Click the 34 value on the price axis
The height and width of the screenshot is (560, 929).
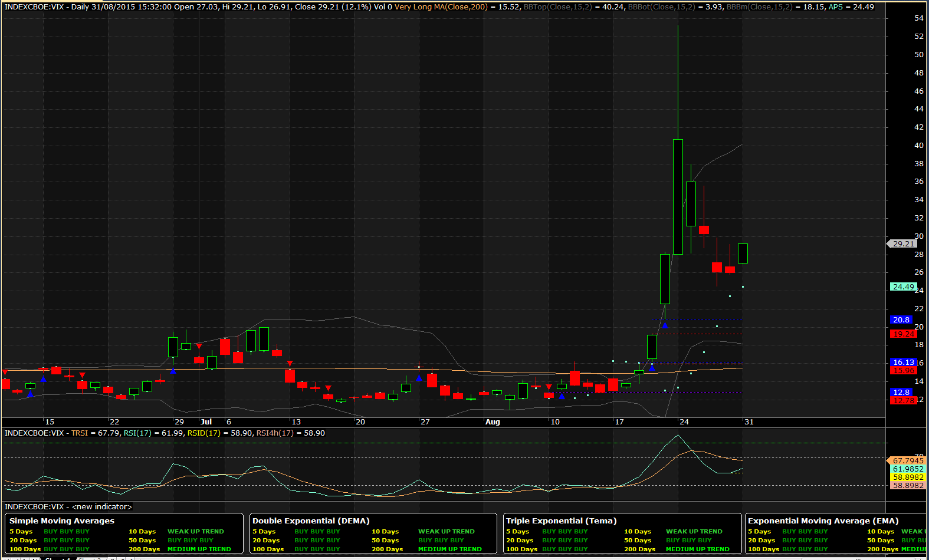click(x=919, y=200)
